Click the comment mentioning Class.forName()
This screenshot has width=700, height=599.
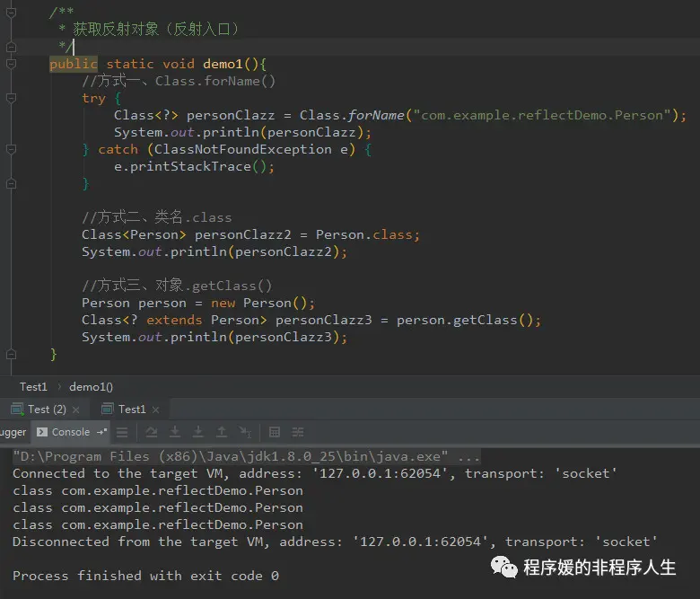click(179, 81)
